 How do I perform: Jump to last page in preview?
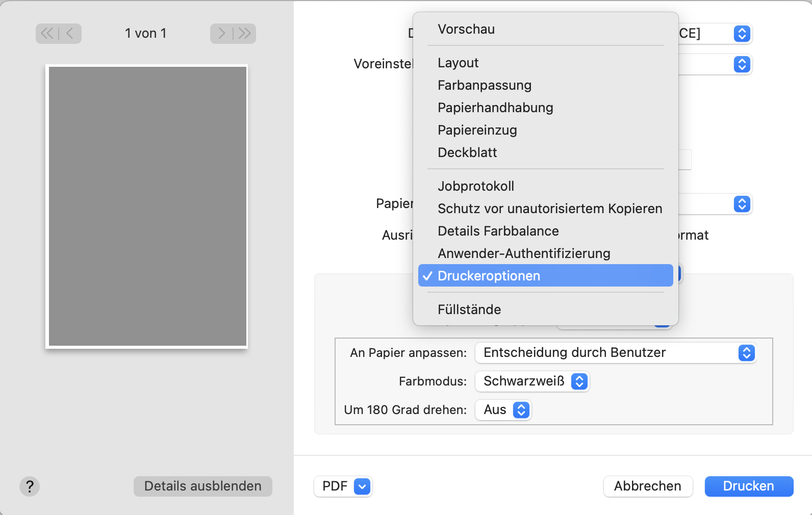coord(244,34)
